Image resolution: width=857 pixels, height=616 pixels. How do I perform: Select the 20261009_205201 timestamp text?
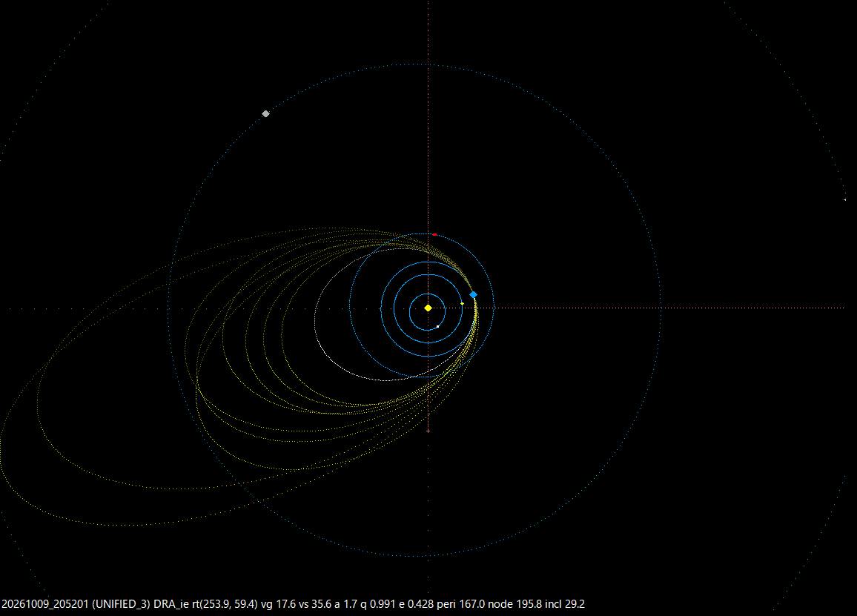point(45,604)
